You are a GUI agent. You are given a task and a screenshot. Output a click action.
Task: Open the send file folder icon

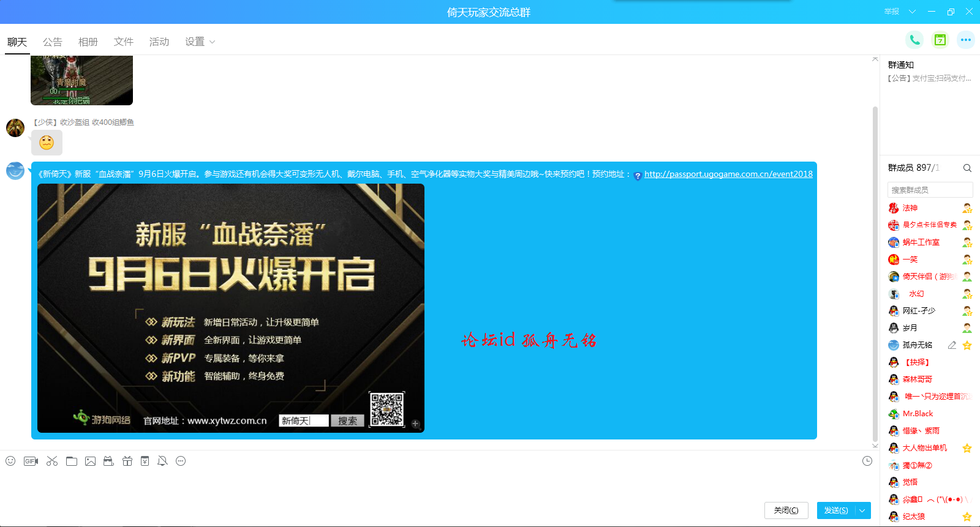pyautogui.click(x=72, y=461)
